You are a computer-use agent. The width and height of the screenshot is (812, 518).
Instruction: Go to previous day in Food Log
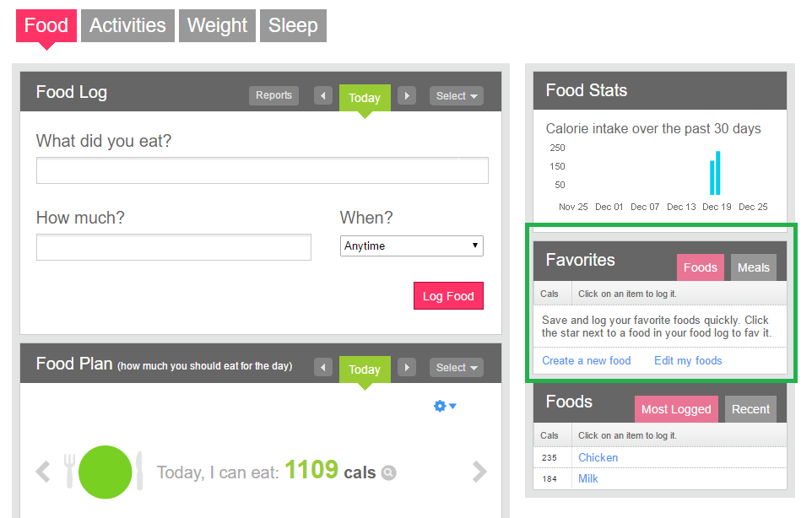(323, 96)
